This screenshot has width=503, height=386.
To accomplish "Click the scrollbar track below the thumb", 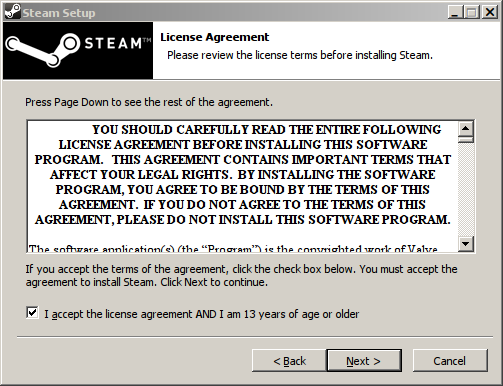I will click(x=465, y=189).
